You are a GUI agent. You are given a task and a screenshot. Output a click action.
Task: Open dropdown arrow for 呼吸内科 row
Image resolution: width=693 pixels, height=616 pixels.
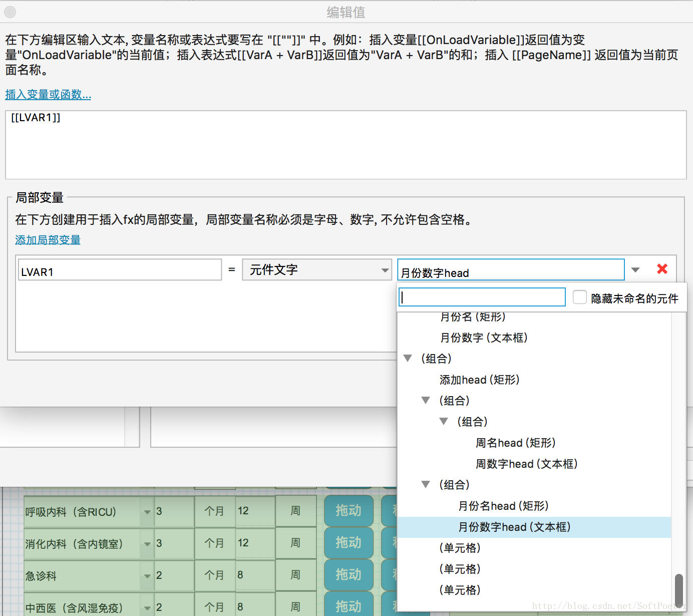pyautogui.click(x=147, y=512)
